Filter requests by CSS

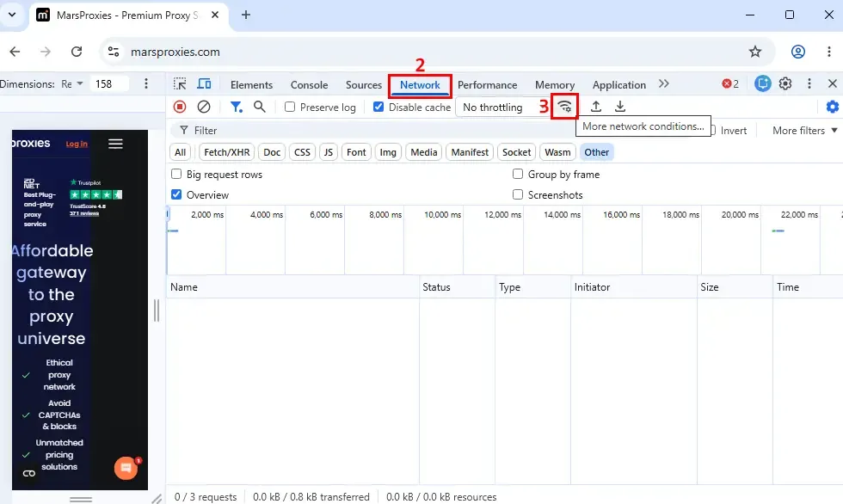click(x=302, y=152)
